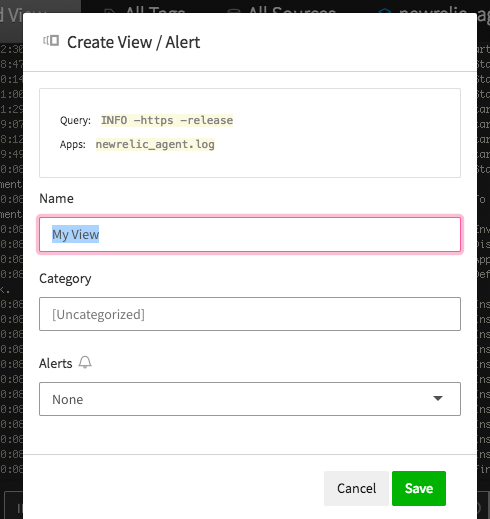Open the Alerts dropdown
The image size is (490, 519).
[x=250, y=399]
